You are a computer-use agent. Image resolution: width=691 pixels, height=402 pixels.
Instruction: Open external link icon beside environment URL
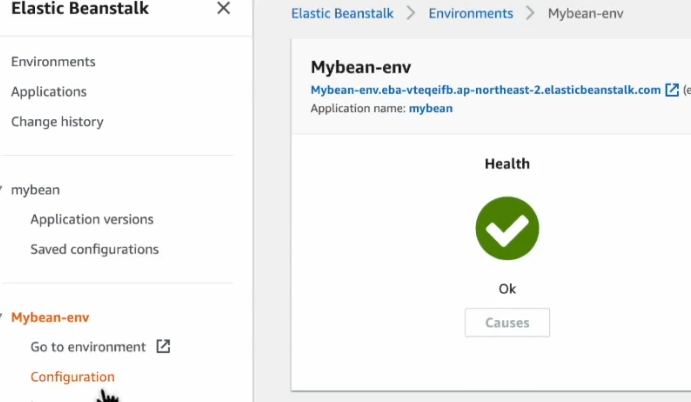click(672, 90)
